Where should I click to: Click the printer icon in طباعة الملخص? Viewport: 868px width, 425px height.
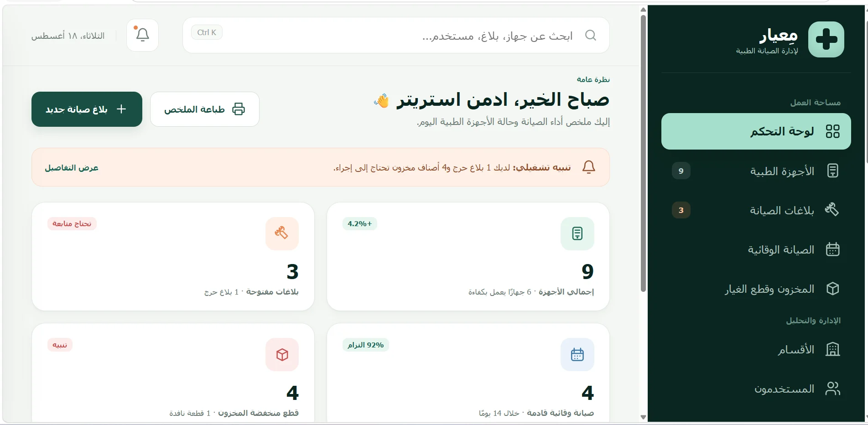click(x=239, y=109)
